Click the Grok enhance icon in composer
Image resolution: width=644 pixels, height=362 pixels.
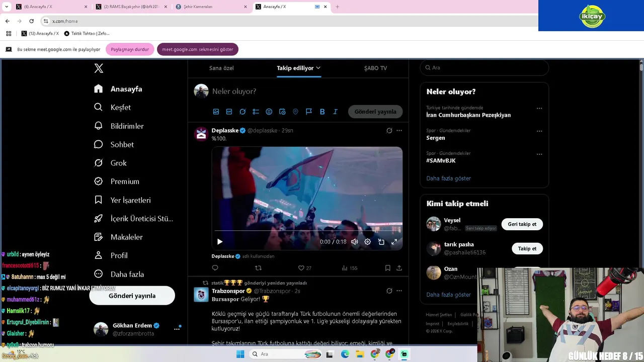pyautogui.click(x=243, y=112)
